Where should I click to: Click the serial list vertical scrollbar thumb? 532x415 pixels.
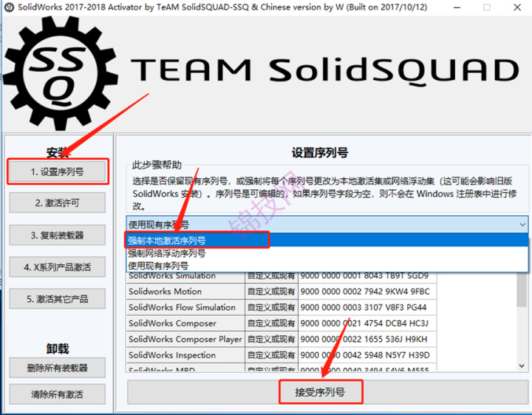(x=522, y=289)
